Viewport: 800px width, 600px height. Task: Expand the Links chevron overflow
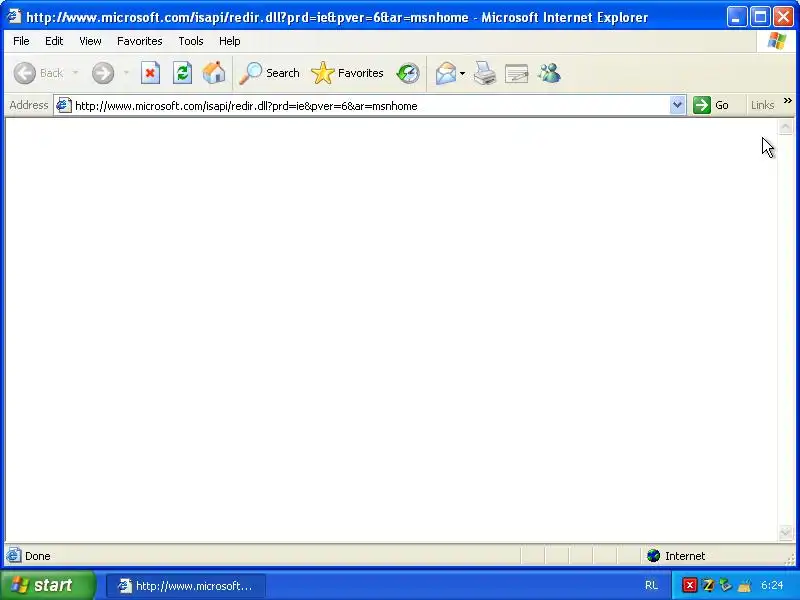point(788,101)
